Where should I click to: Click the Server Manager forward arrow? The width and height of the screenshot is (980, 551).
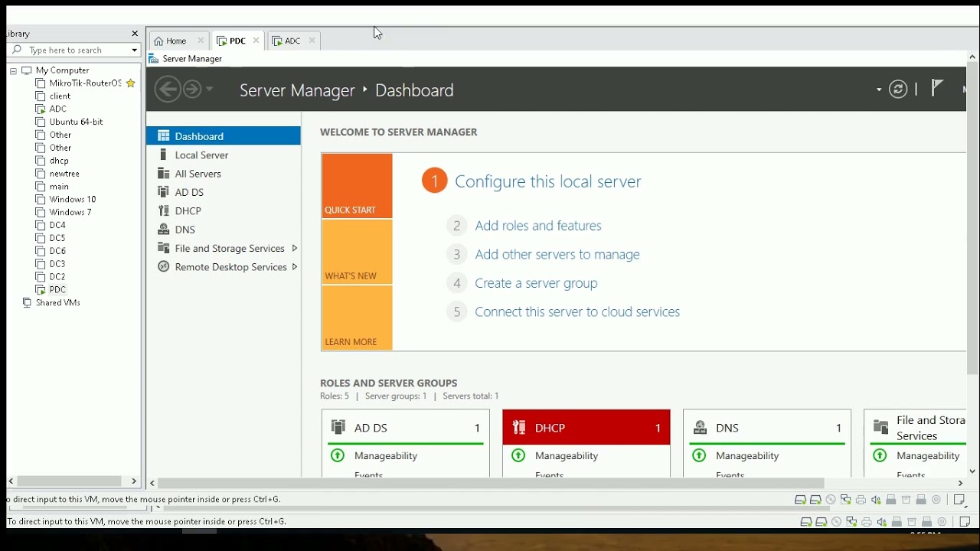coord(192,90)
